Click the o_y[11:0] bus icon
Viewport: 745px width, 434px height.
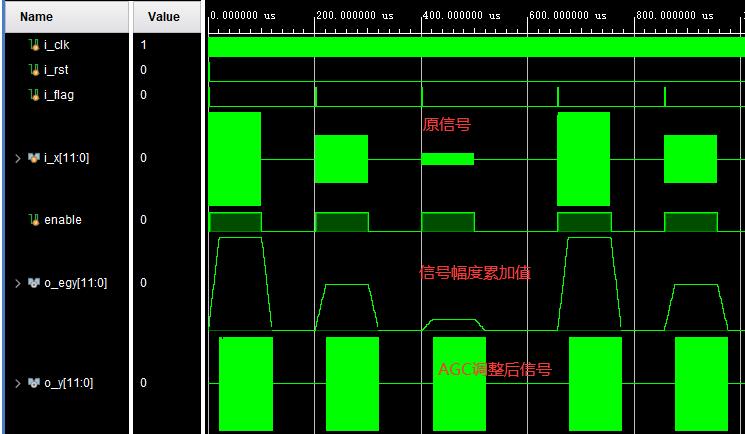pos(33,383)
